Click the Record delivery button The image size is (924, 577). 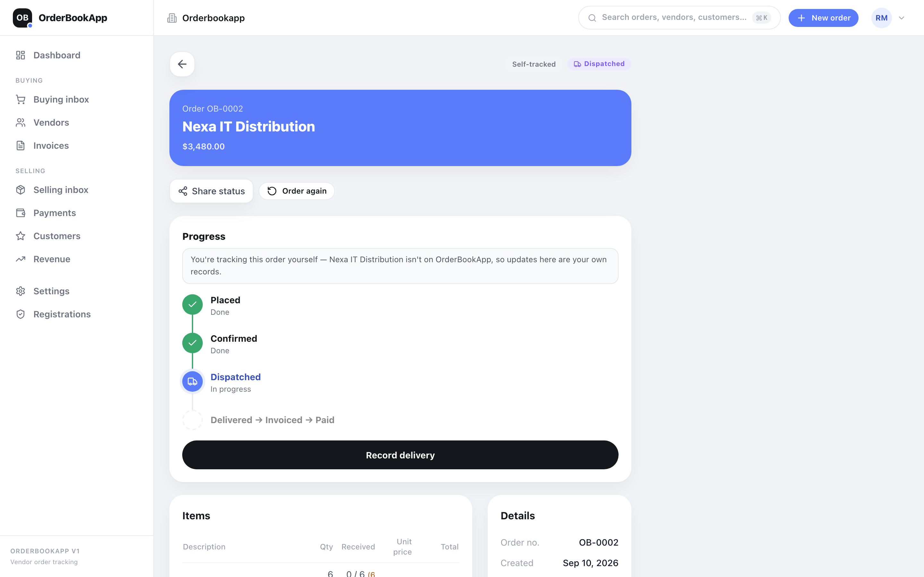pyautogui.click(x=400, y=455)
